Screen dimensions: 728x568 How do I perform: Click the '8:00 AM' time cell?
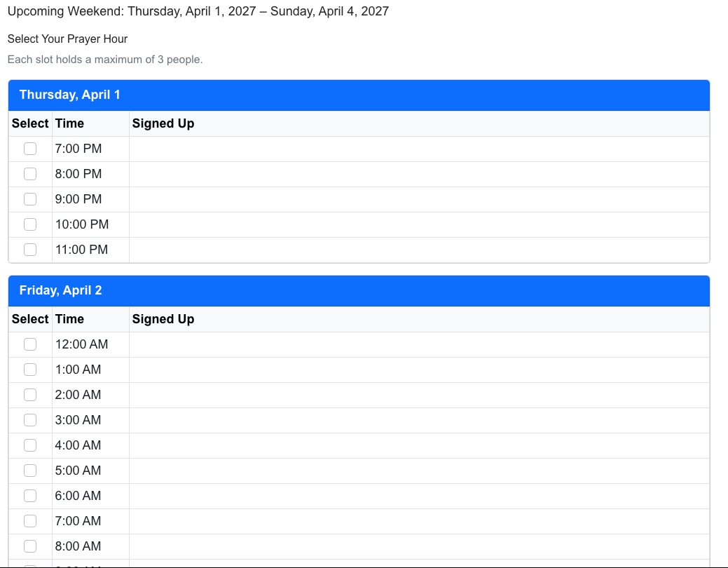click(x=90, y=546)
